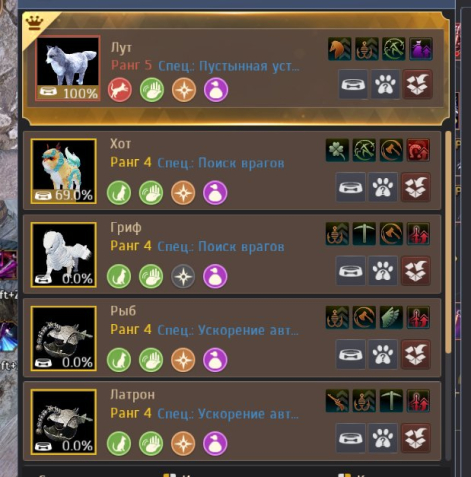Select the Лут pet thumbnail
Image resolution: width=471 pixels, height=477 pixels.
click(x=68, y=68)
